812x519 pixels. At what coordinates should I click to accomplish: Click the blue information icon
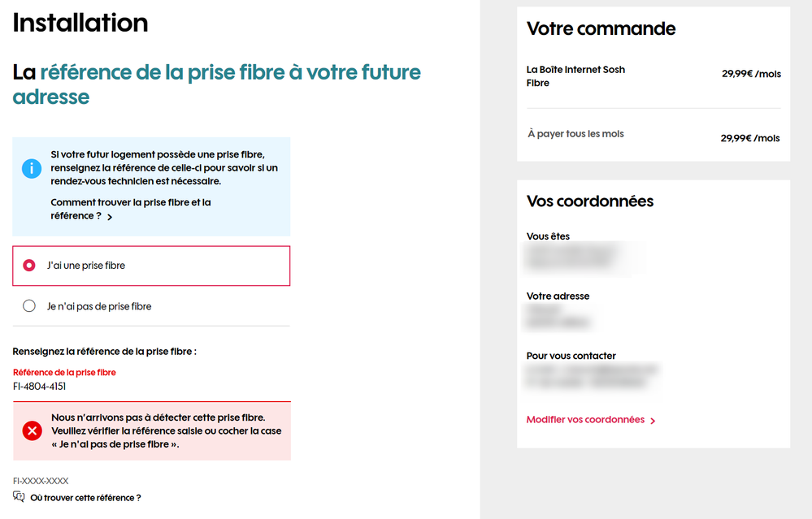click(32, 169)
